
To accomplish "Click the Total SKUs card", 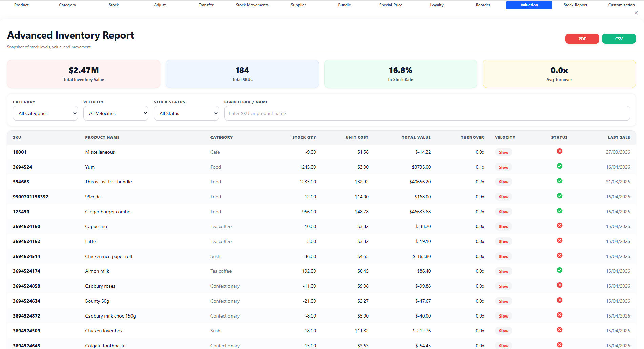I will click(242, 74).
